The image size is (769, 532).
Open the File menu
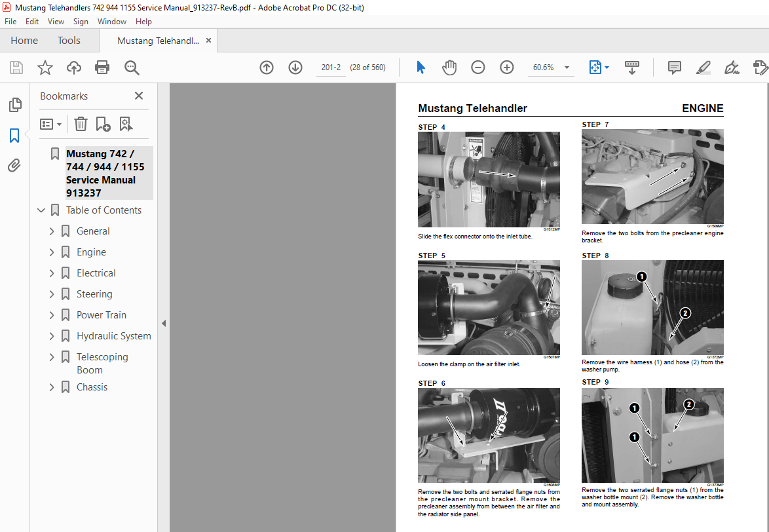coord(10,22)
